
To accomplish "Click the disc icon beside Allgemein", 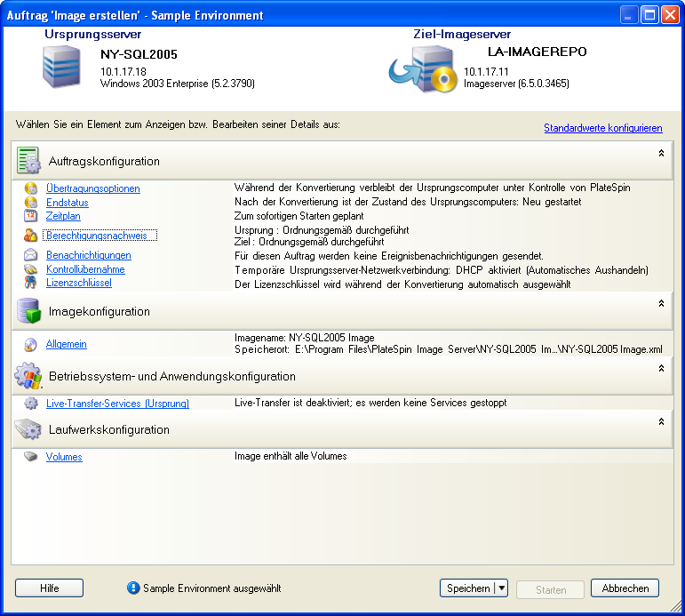I will pos(30,345).
